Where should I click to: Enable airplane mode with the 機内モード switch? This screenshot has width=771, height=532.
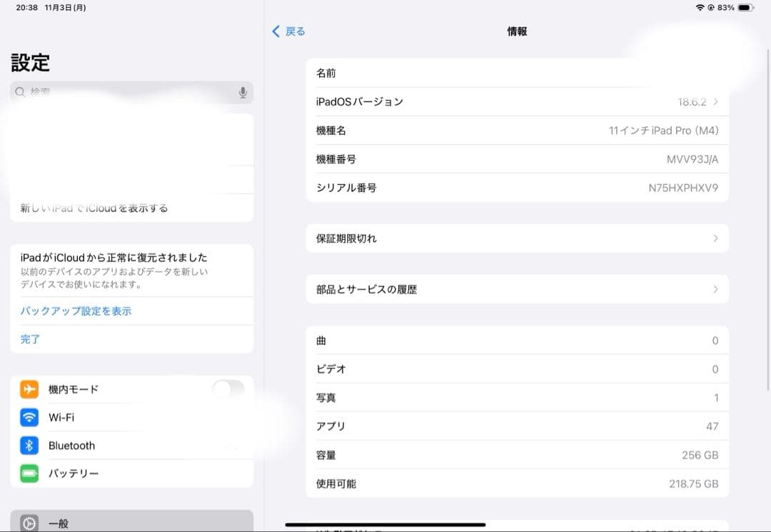tap(228, 389)
